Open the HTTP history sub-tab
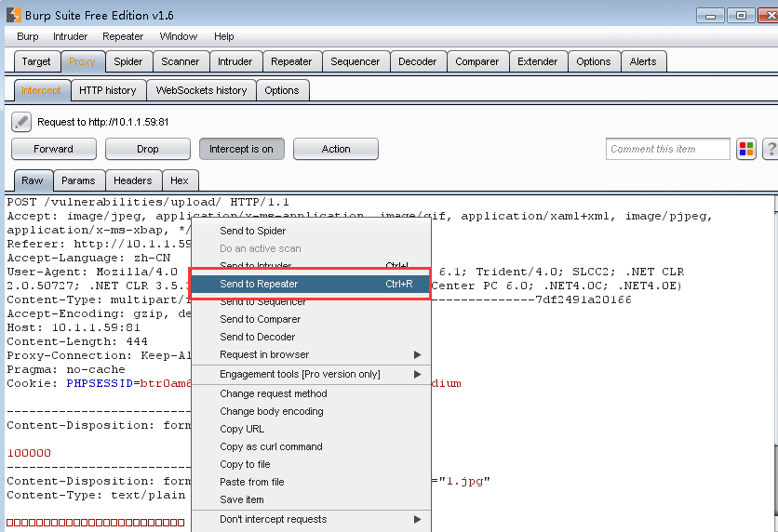This screenshot has height=532, width=778. (108, 90)
